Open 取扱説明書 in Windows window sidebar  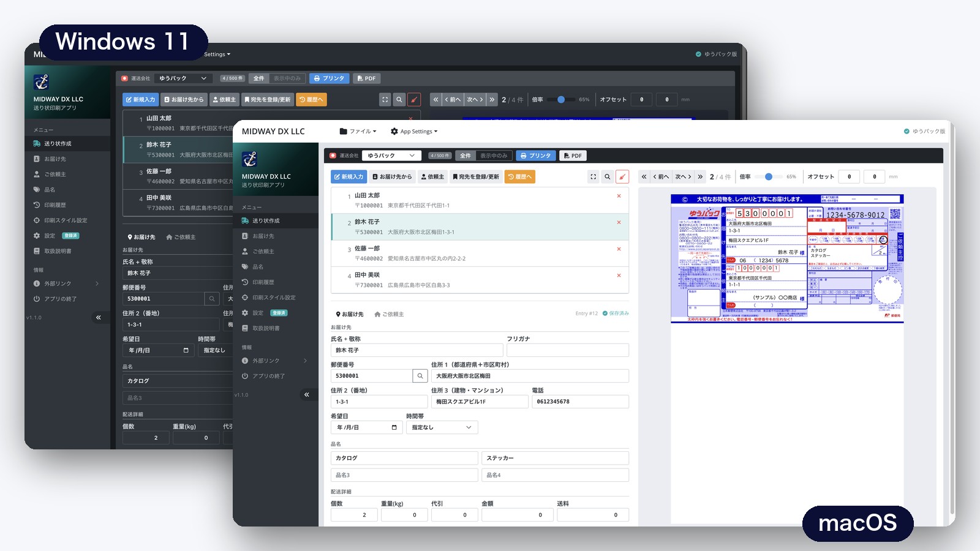67,250
